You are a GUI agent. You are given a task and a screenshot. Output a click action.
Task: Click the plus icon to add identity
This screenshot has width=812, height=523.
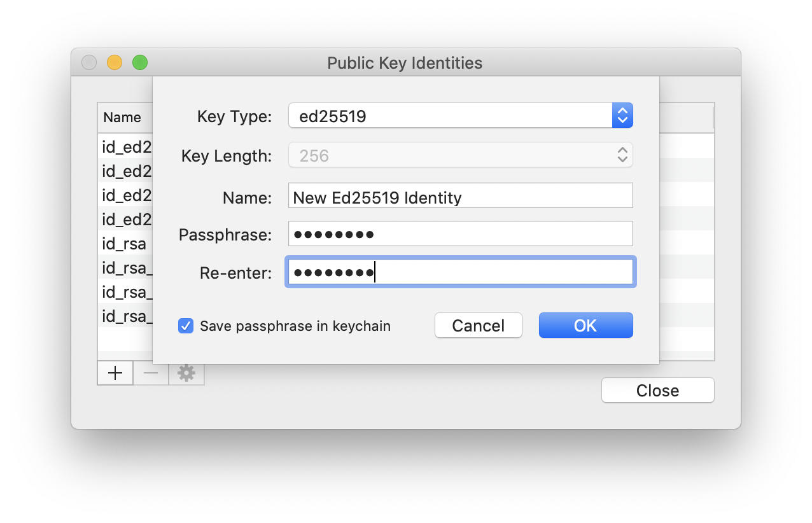coord(115,373)
